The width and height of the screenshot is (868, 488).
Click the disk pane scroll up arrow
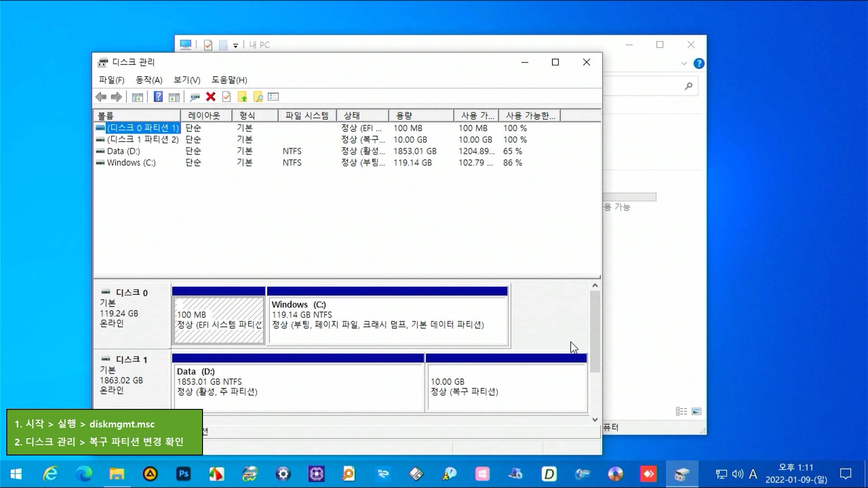click(595, 286)
